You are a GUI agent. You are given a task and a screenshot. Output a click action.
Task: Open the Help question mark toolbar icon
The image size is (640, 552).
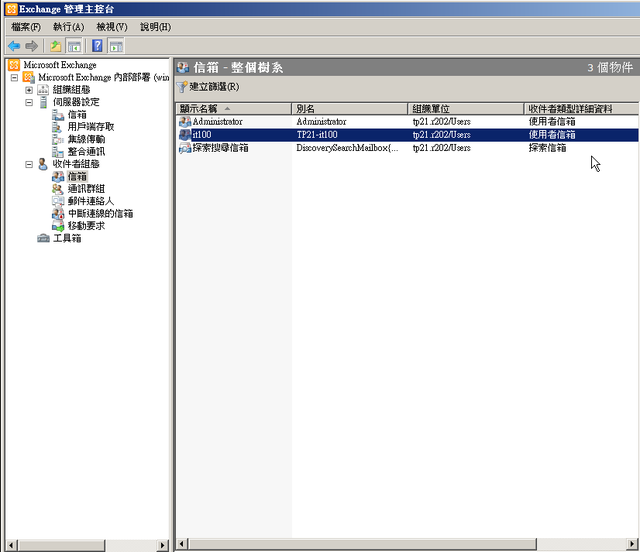(97, 46)
